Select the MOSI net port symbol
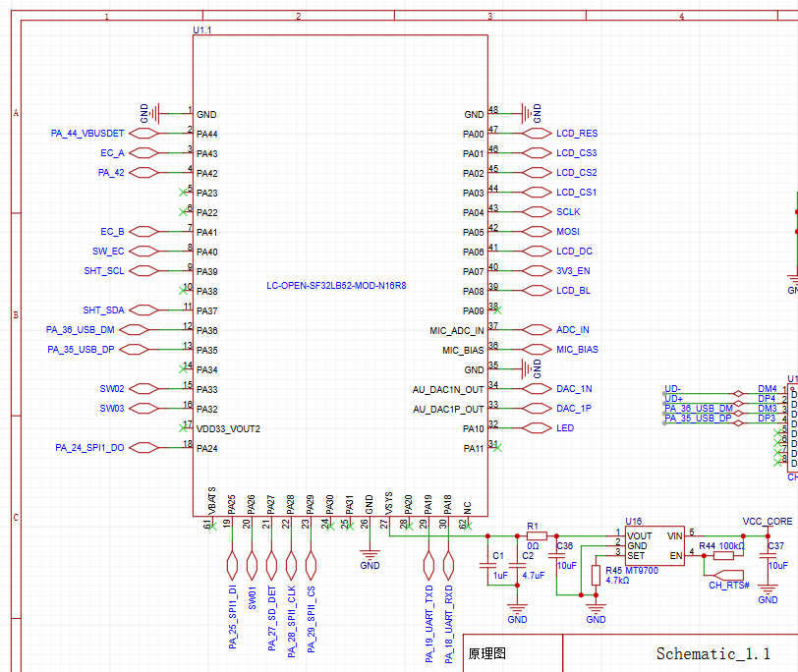 click(537, 232)
